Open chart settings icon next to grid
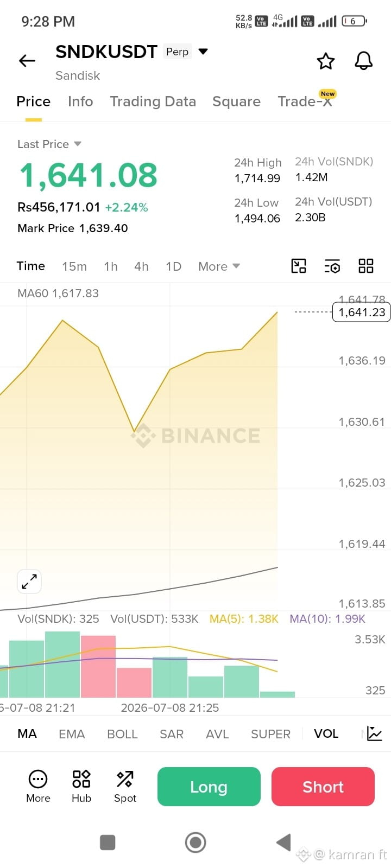This screenshot has width=391, height=868. (x=332, y=266)
